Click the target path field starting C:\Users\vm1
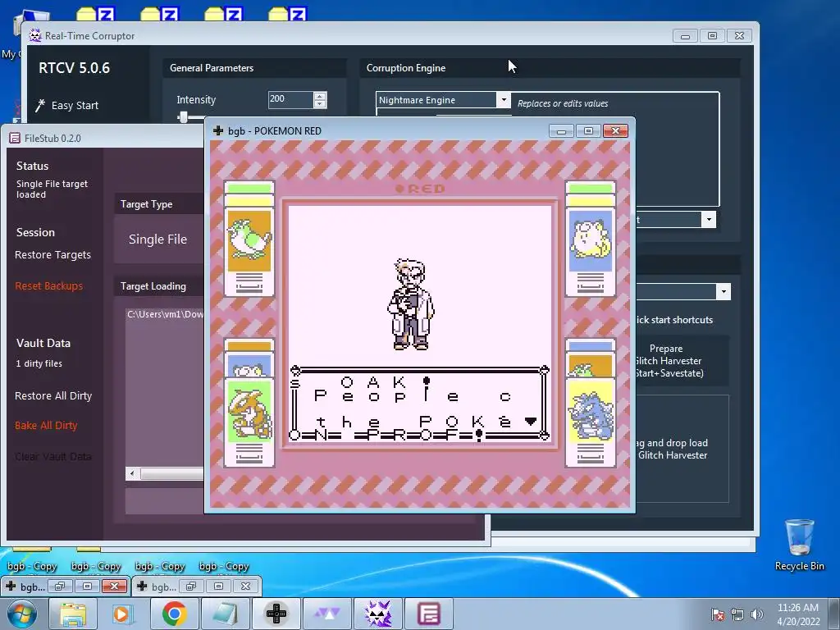The height and width of the screenshot is (630, 840). pos(165,314)
